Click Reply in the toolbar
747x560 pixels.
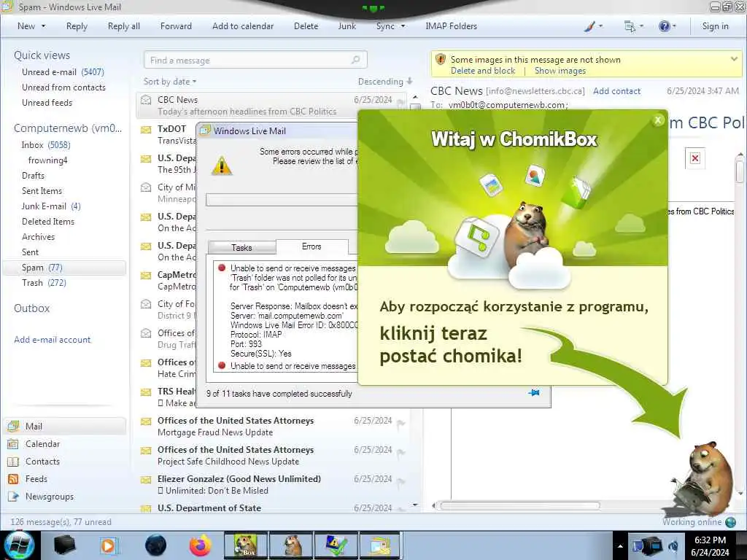click(x=77, y=26)
